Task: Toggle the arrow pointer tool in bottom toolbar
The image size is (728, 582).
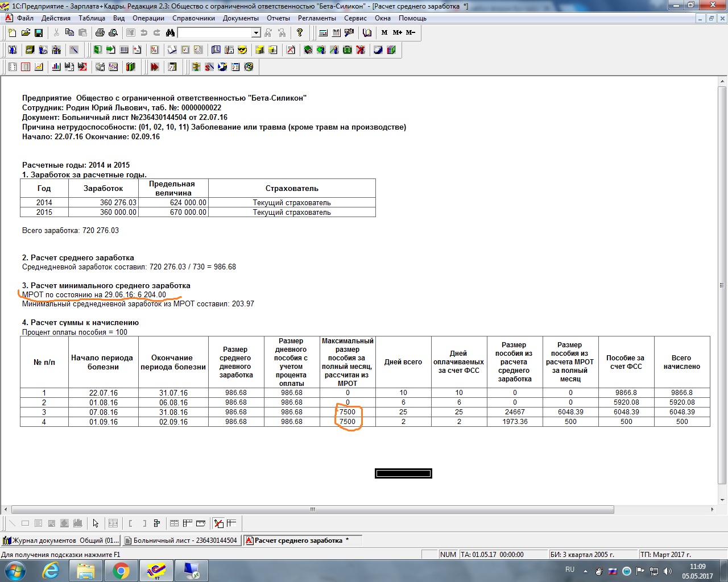Action: point(96,523)
